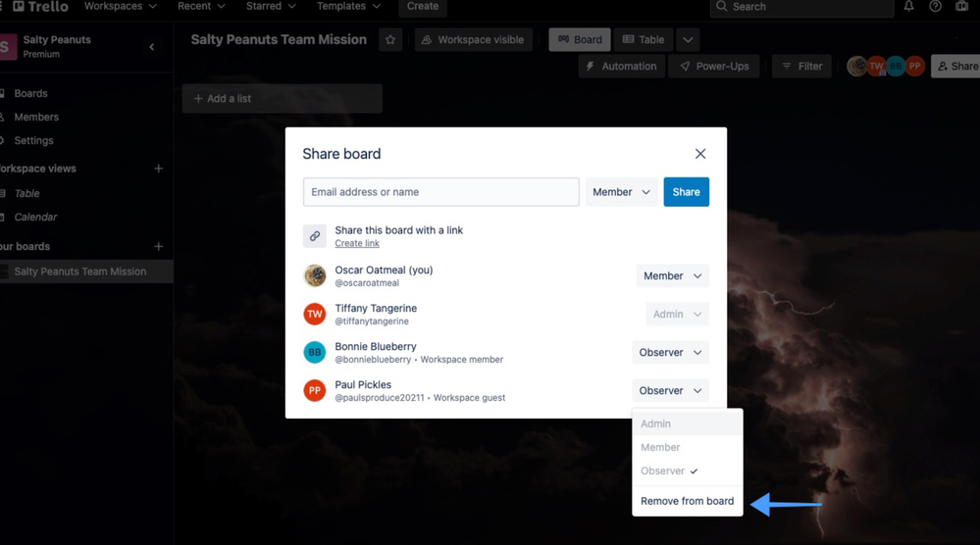Open the Table workspace view in sidebar
The image size is (980, 545).
(26, 193)
